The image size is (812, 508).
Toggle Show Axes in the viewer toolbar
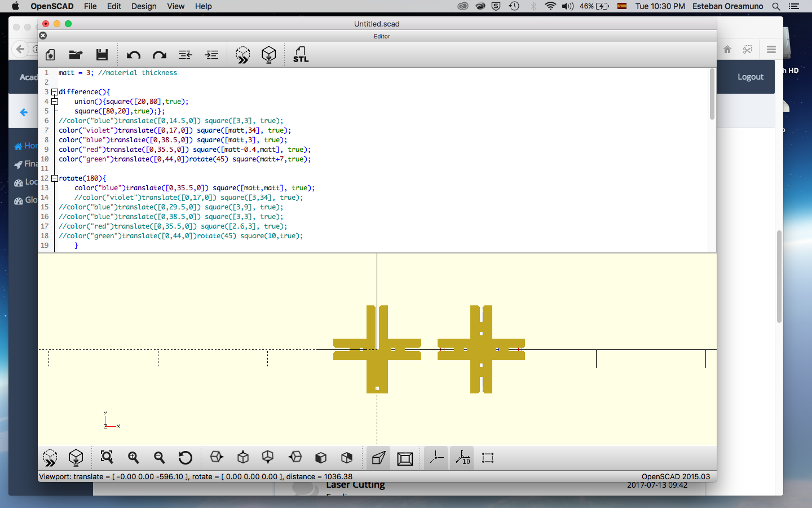click(x=436, y=458)
